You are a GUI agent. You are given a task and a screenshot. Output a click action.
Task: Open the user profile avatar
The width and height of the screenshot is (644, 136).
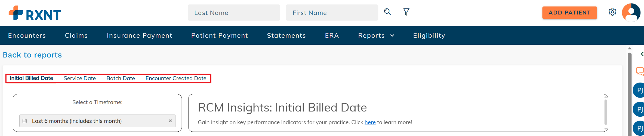(x=631, y=13)
